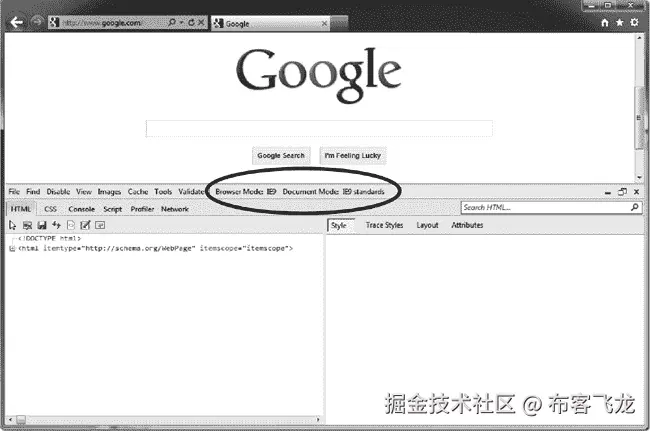Switch to the Layout tab

427,225
